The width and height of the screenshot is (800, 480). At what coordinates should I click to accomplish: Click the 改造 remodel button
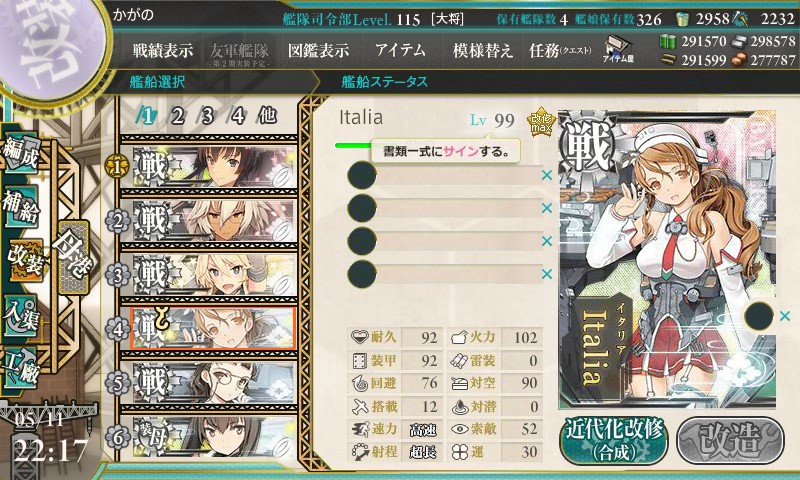pyautogui.click(x=730, y=440)
